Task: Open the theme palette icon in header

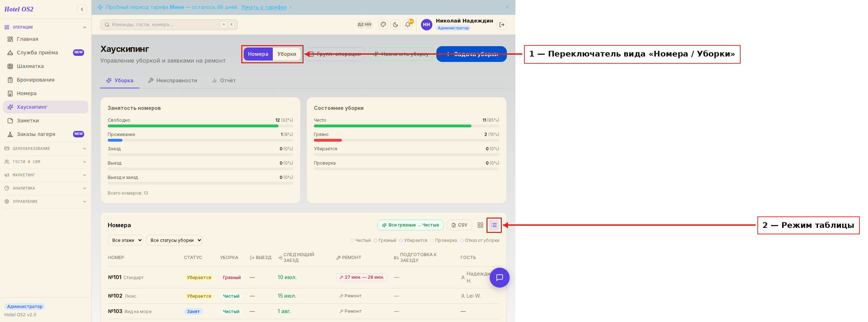Action: 383,25
